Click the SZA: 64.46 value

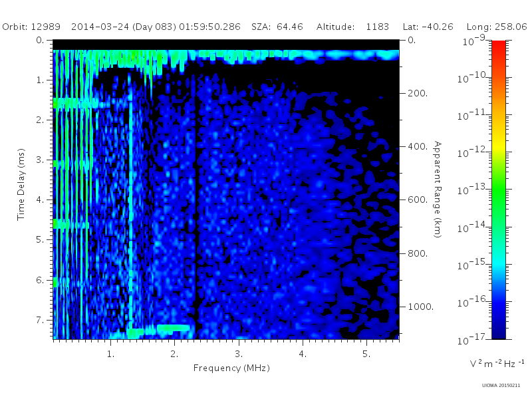point(277,27)
